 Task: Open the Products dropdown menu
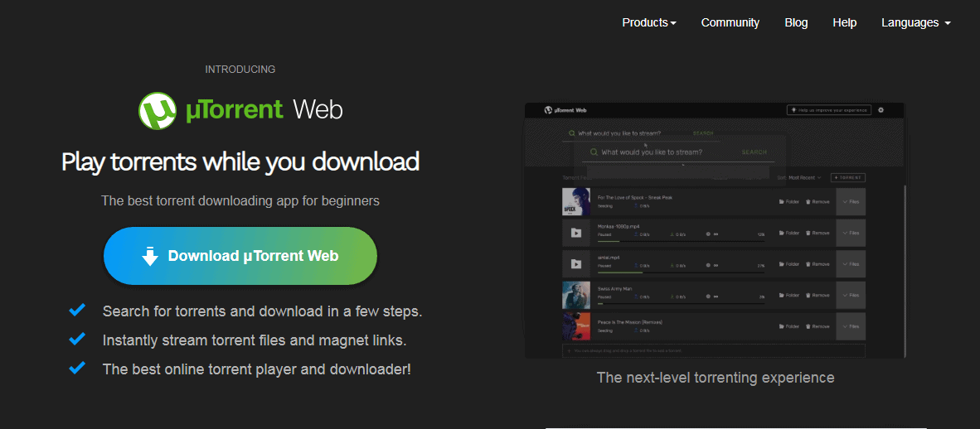click(648, 22)
